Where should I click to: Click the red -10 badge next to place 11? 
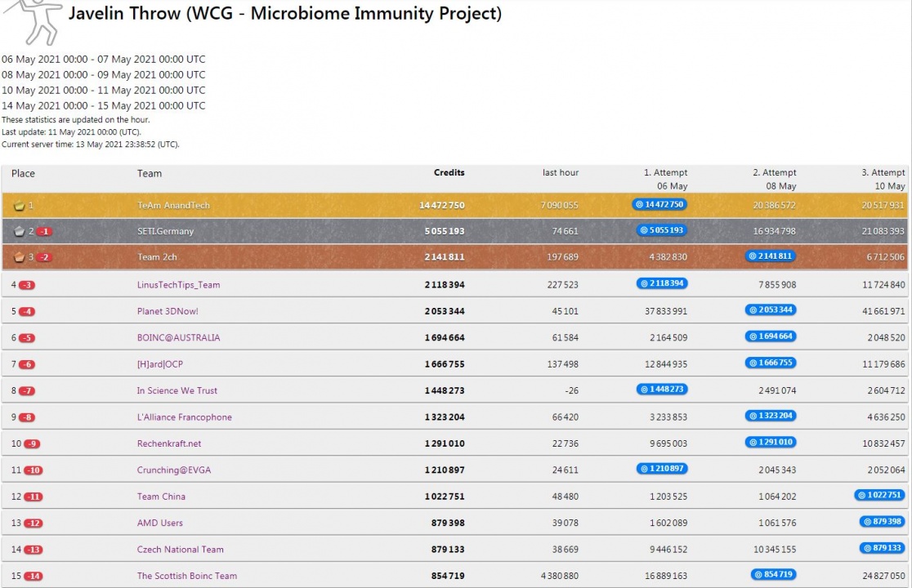click(34, 470)
